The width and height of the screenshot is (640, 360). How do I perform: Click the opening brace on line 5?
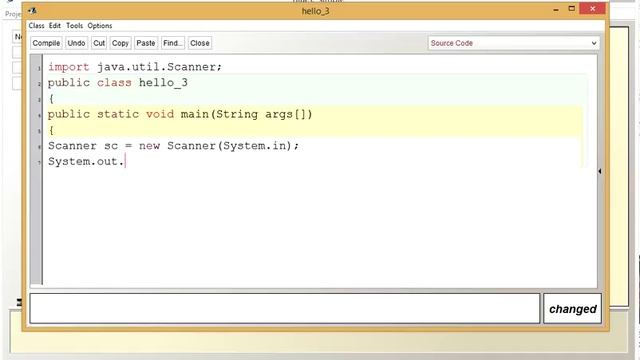(x=51, y=130)
